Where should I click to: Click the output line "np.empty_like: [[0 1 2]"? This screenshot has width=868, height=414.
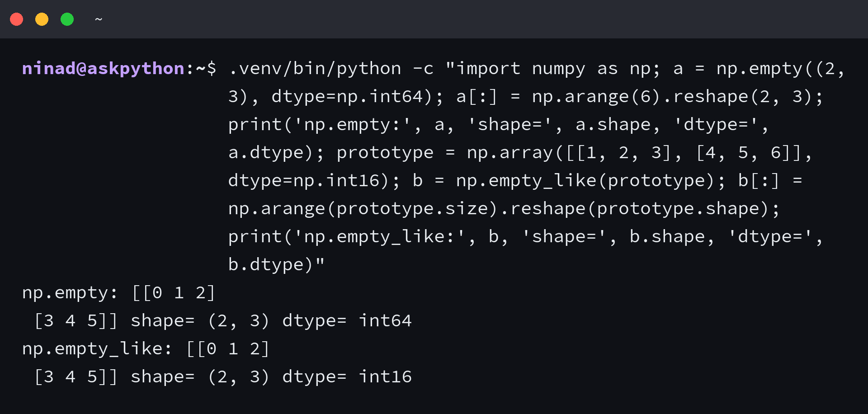click(146, 349)
